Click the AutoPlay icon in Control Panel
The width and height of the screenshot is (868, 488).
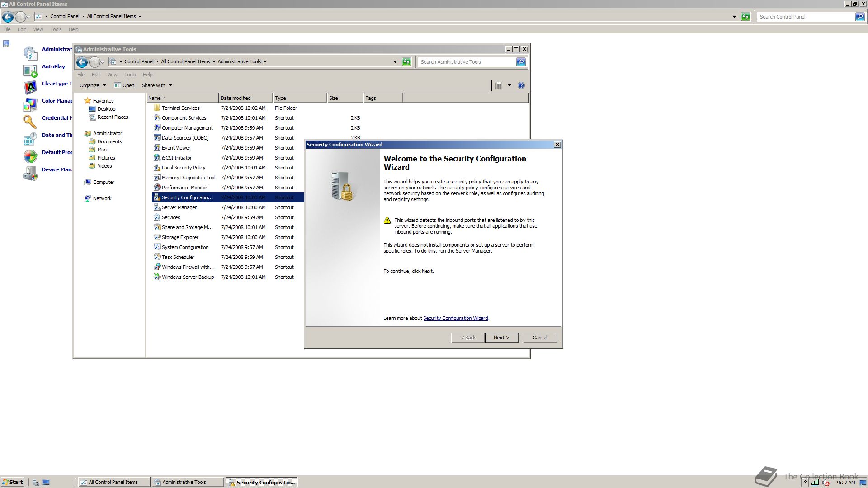30,70
